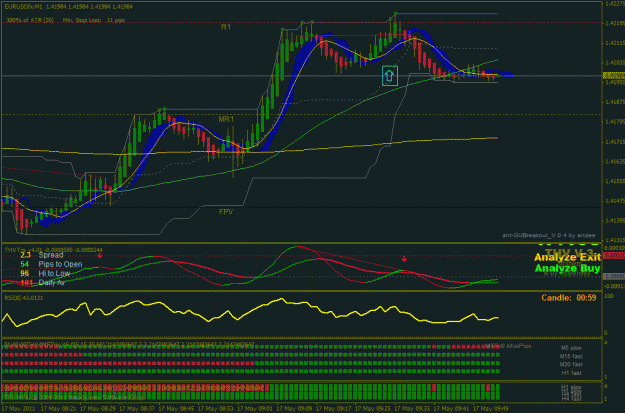Click the 'Pips to Open' label
625x413 pixels.
coord(60,264)
